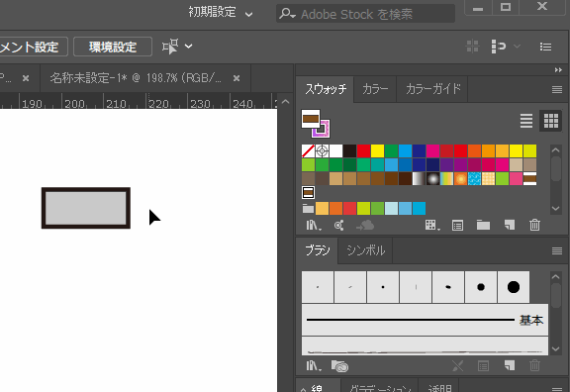Open the control bar list menu icon
The image size is (570, 392).
click(545, 47)
